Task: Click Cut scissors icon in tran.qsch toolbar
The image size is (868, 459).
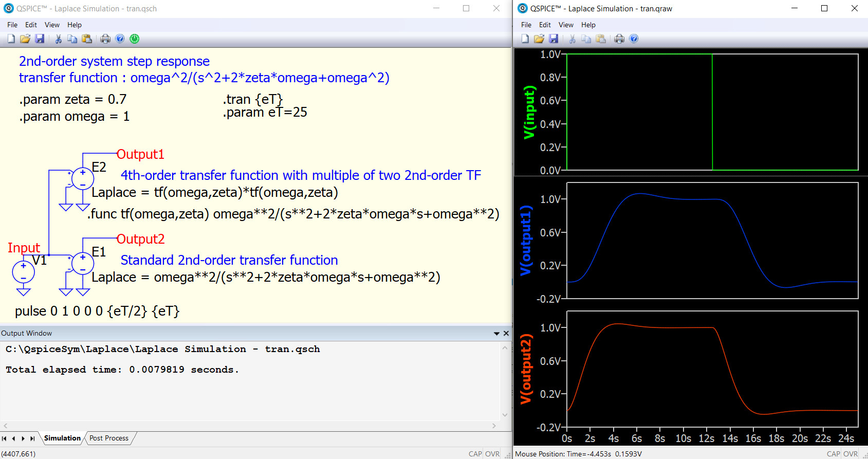Action: pyautogui.click(x=58, y=39)
